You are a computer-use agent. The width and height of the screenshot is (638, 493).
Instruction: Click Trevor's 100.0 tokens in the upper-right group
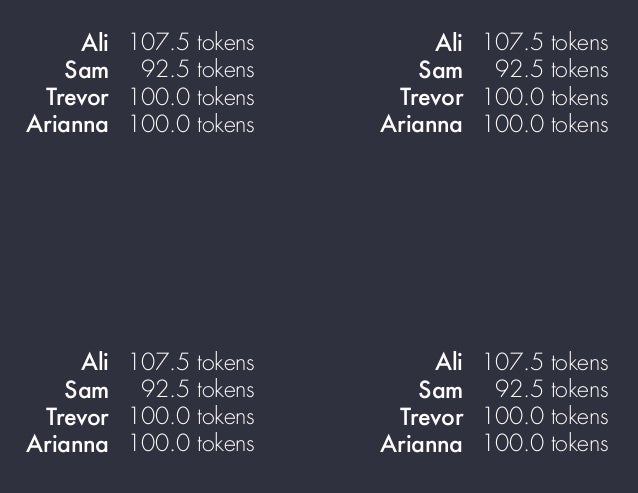tap(546, 97)
